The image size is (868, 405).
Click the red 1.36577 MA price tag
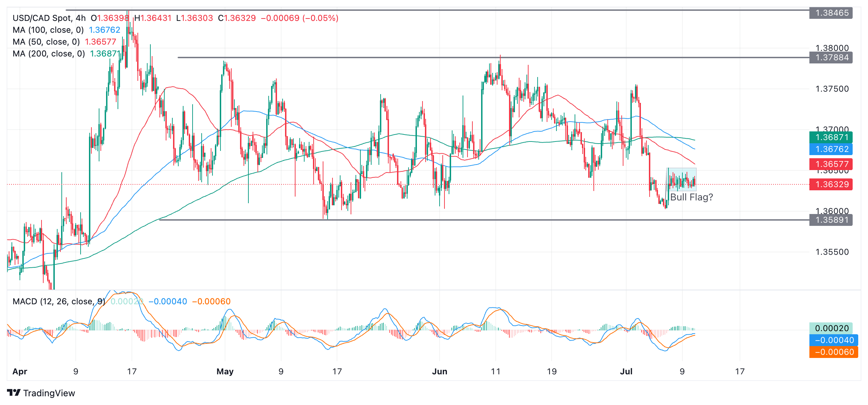832,164
